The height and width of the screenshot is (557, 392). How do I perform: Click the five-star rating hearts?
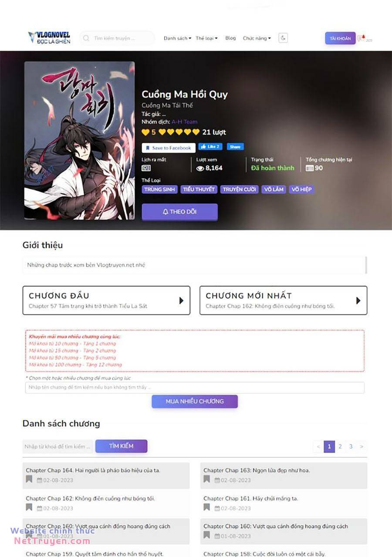tap(179, 132)
